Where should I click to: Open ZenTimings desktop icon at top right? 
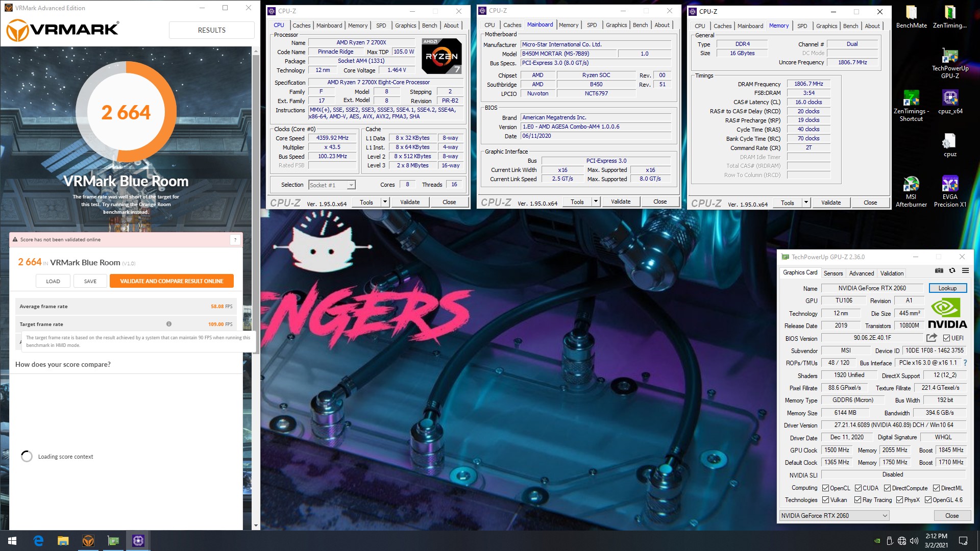949,17
